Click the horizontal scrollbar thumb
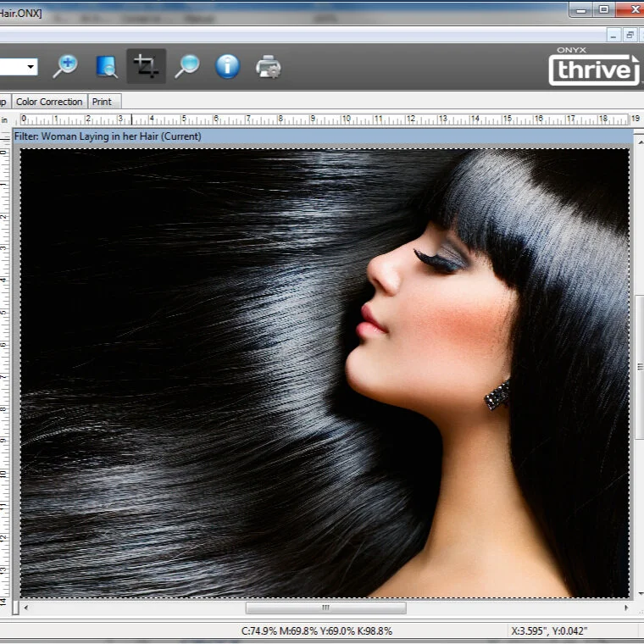Screen dimensions: 644x644 pyautogui.click(x=325, y=608)
